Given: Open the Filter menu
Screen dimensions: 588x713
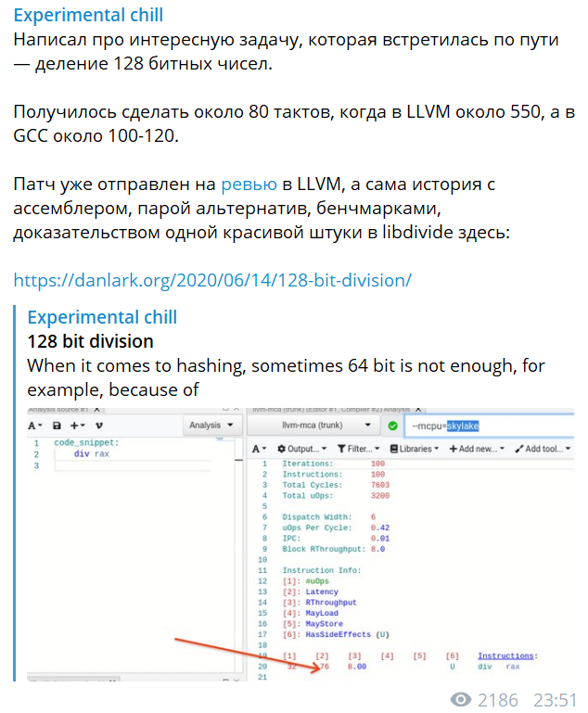Looking at the screenshot, I should [357, 449].
